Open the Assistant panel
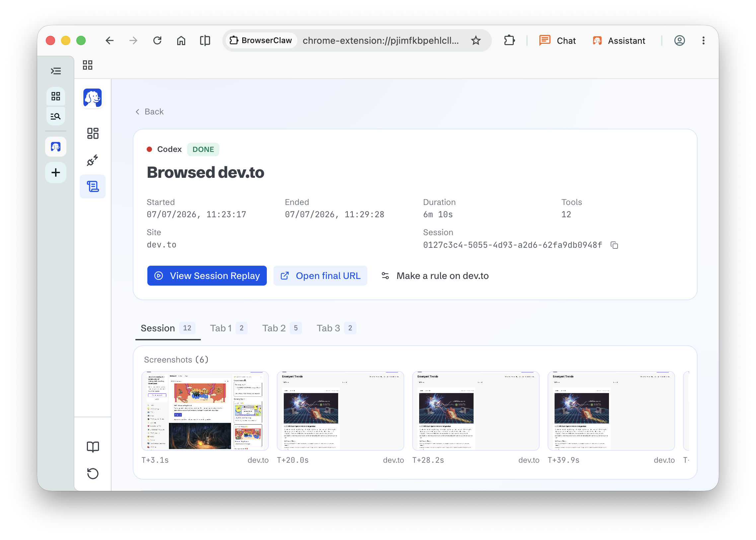 [x=619, y=40]
